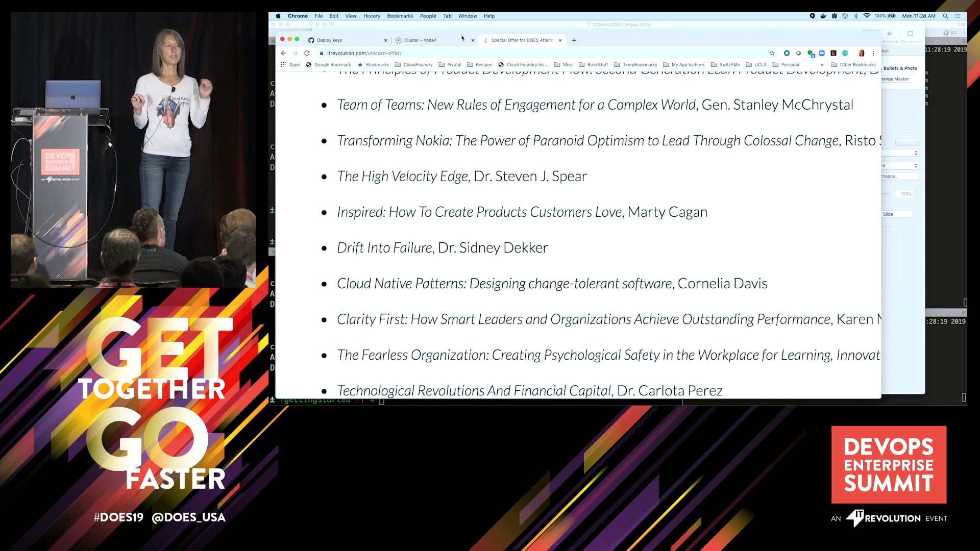Open a new tab with the plus button

tap(574, 40)
